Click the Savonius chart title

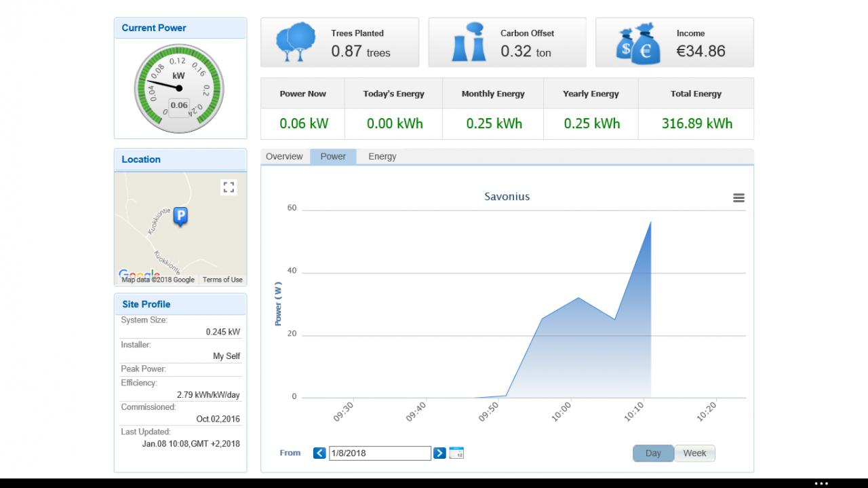tap(507, 197)
